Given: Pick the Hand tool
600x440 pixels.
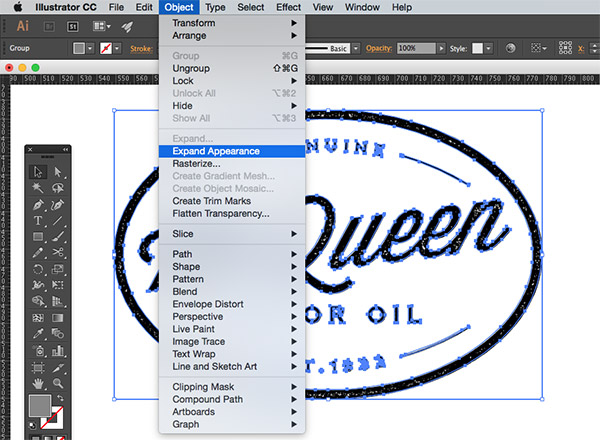Looking at the screenshot, I should point(38,383).
